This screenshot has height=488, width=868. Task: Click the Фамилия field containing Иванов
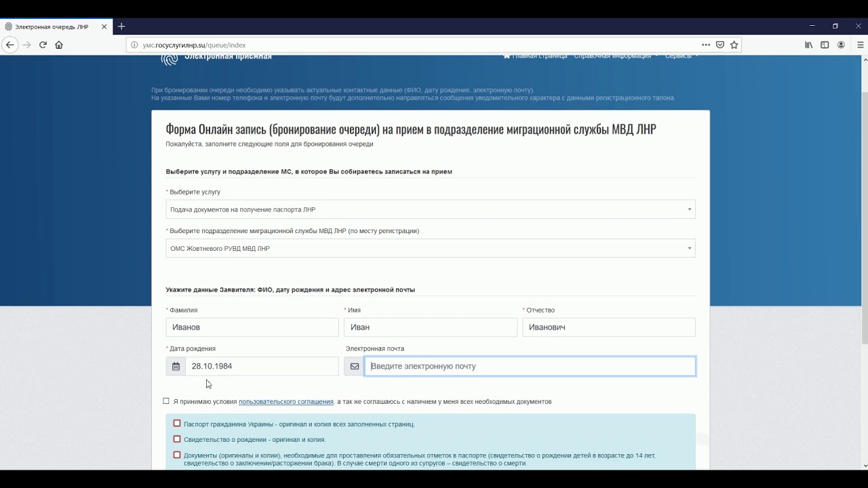[x=252, y=327]
